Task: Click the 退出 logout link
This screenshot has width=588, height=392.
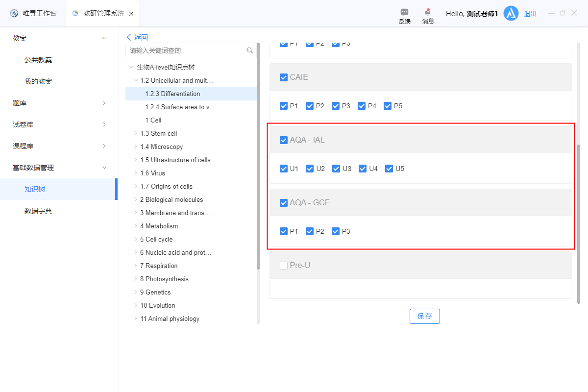Action: (530, 14)
